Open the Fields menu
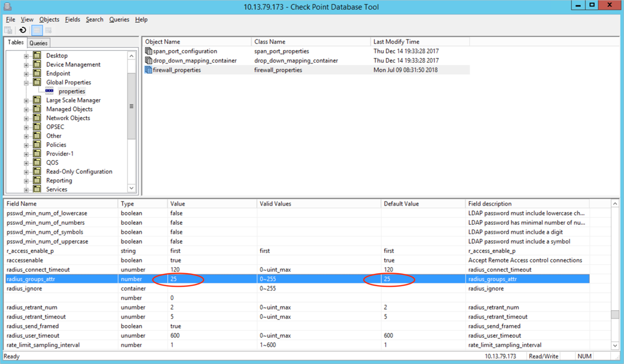Image resolution: width=624 pixels, height=364 pixels. tap(72, 20)
